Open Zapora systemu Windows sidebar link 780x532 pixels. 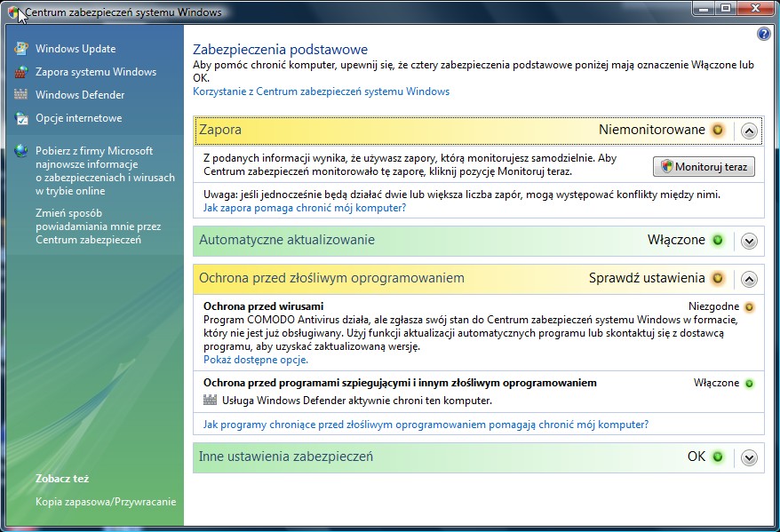tap(96, 72)
